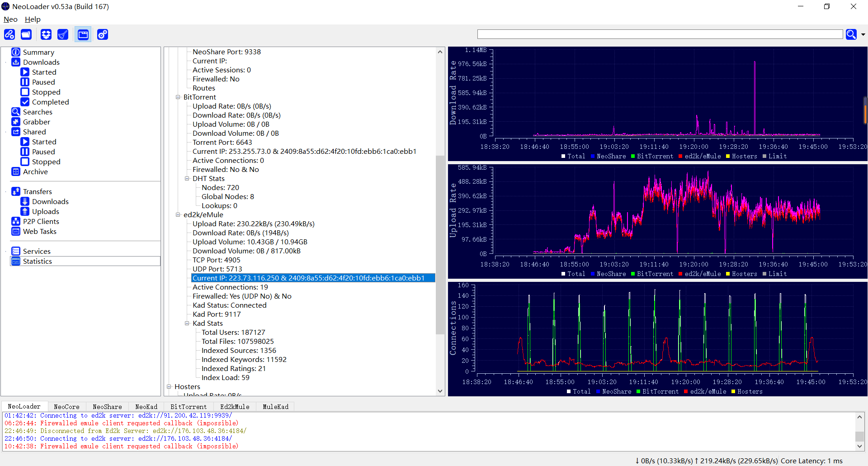The width and height of the screenshot is (868, 466).
Task: Open the Neo menu
Action: pyautogui.click(x=10, y=19)
